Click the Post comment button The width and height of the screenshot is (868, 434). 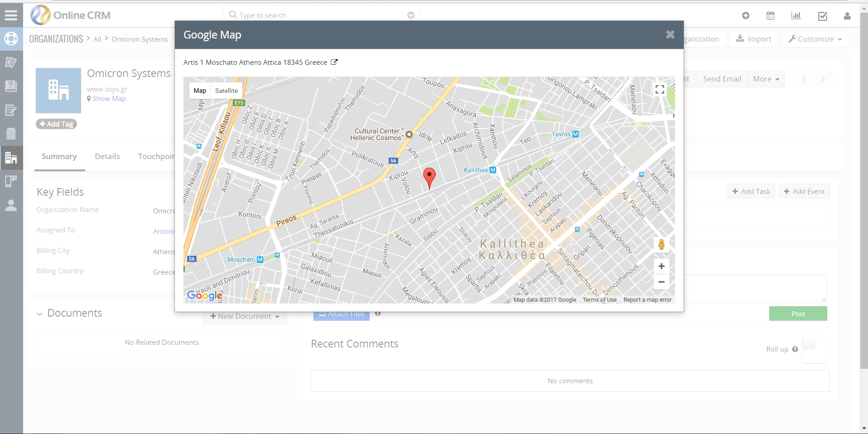coord(798,313)
